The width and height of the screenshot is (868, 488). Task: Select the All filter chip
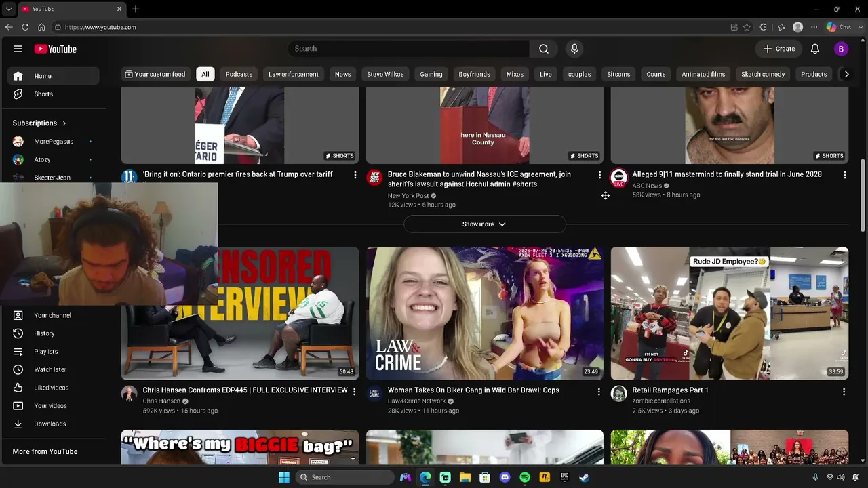pyautogui.click(x=205, y=74)
